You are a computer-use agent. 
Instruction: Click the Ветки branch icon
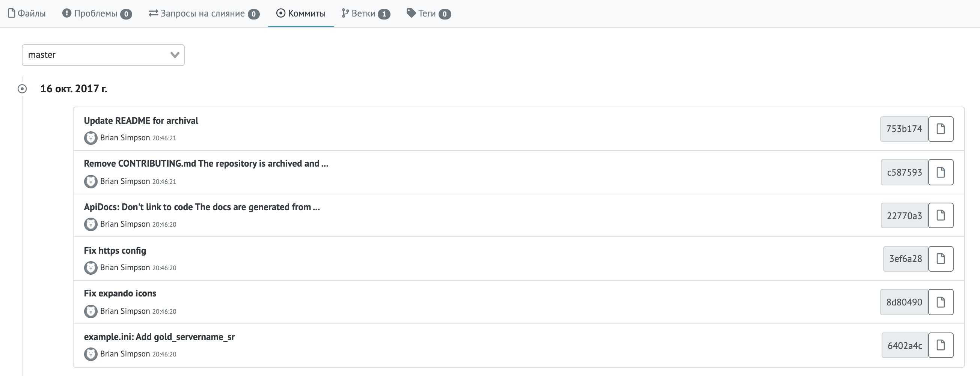tap(345, 13)
